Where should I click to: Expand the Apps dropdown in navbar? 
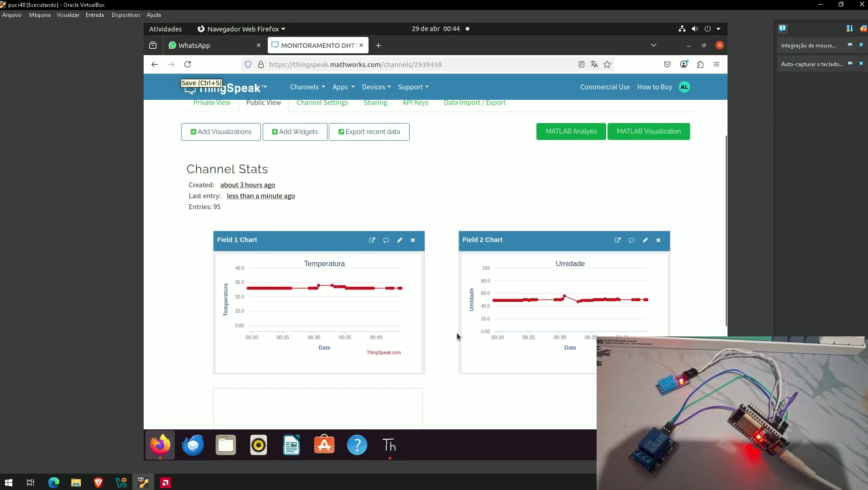[x=343, y=87]
